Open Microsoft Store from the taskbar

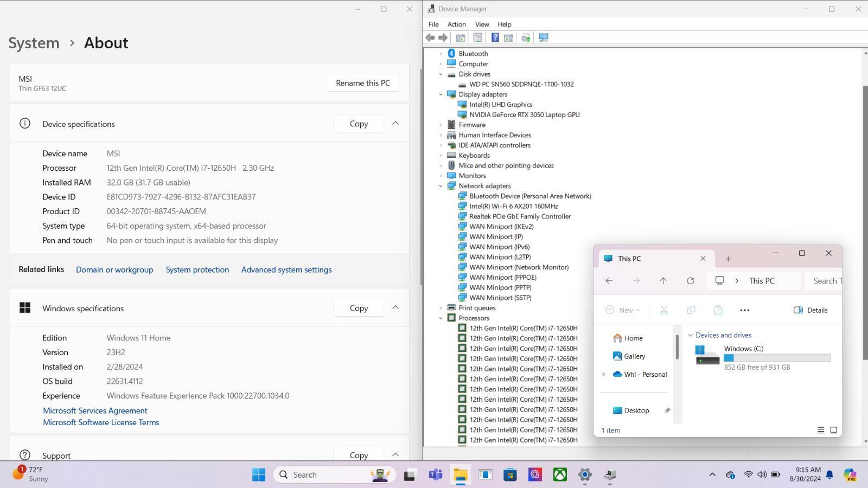(510, 475)
